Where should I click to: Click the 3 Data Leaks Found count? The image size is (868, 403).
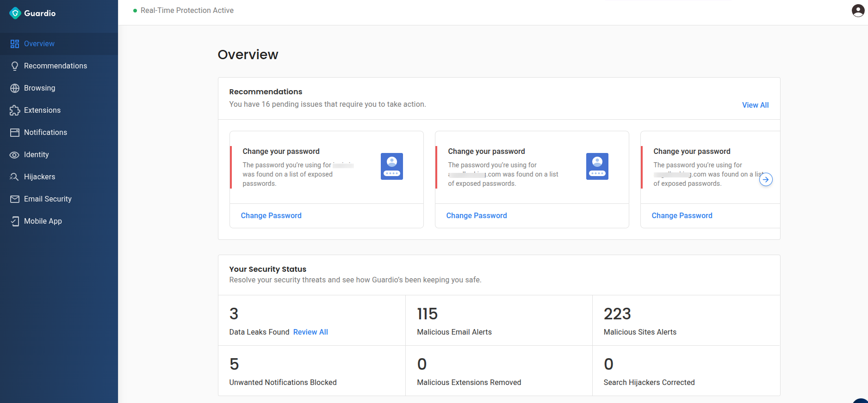click(234, 314)
